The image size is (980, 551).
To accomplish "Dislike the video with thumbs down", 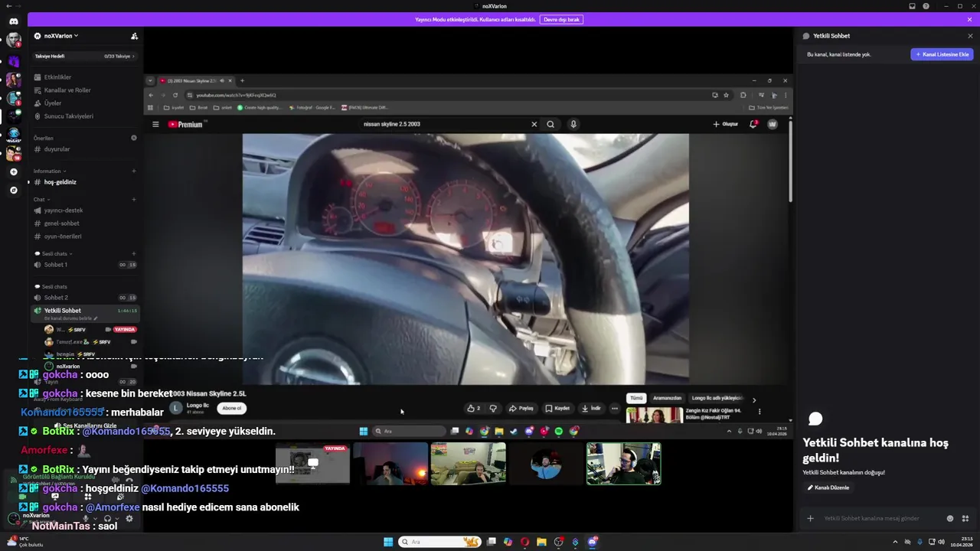I will pos(493,408).
